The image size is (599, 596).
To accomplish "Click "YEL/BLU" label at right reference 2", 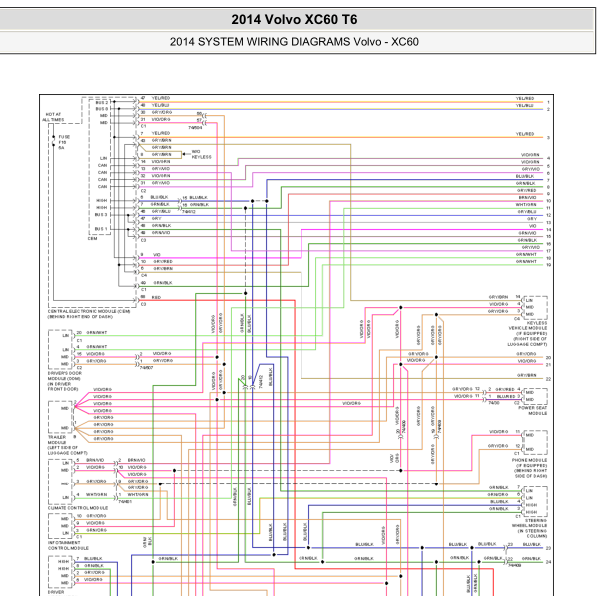I will [x=525, y=105].
